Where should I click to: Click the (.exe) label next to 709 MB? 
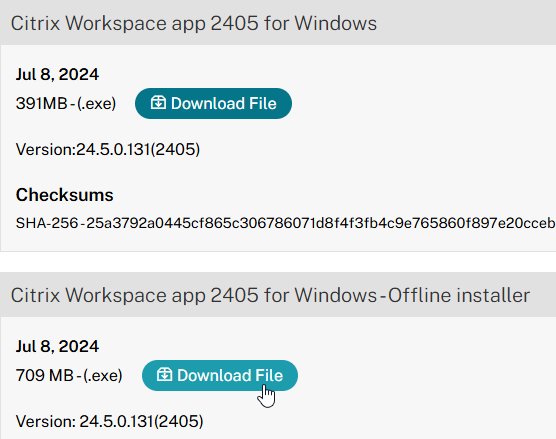(103, 376)
